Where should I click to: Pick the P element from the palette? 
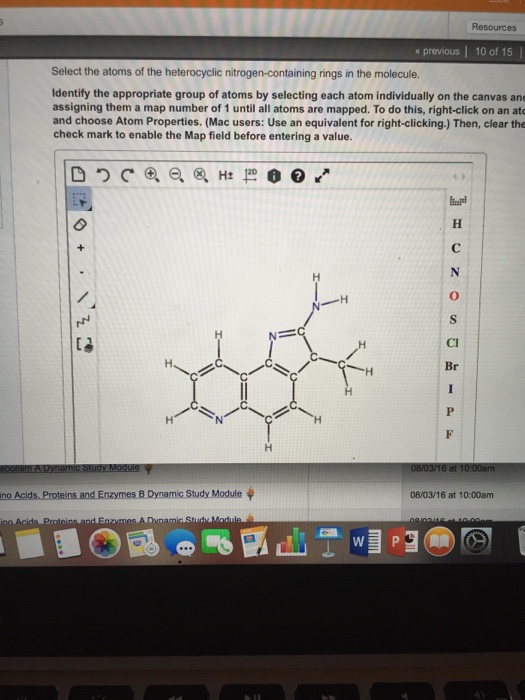coord(450,412)
